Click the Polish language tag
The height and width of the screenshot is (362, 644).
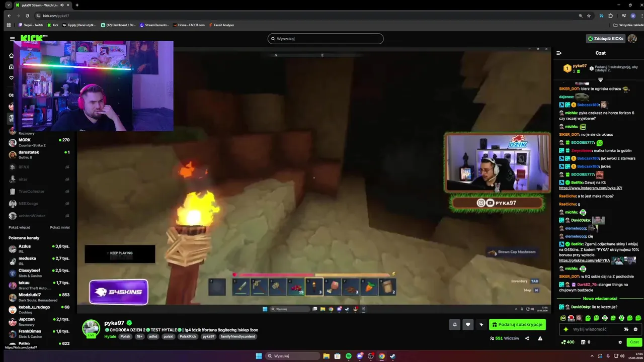tap(125, 336)
